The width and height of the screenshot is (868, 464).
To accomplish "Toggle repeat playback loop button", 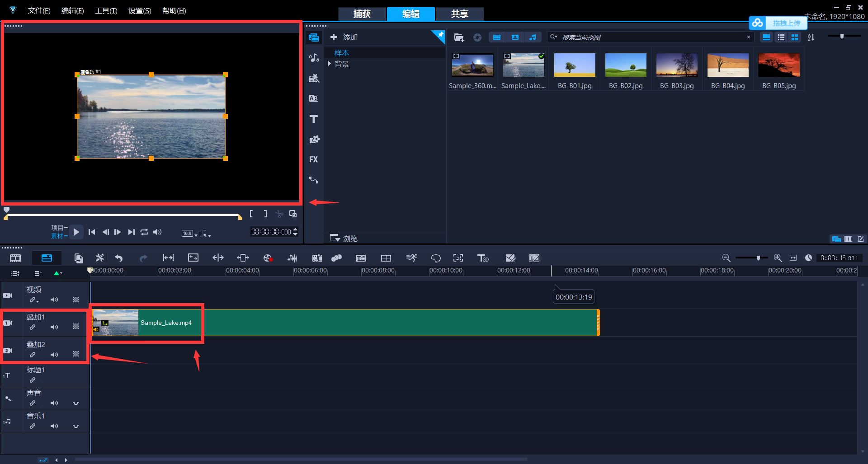I will [144, 232].
